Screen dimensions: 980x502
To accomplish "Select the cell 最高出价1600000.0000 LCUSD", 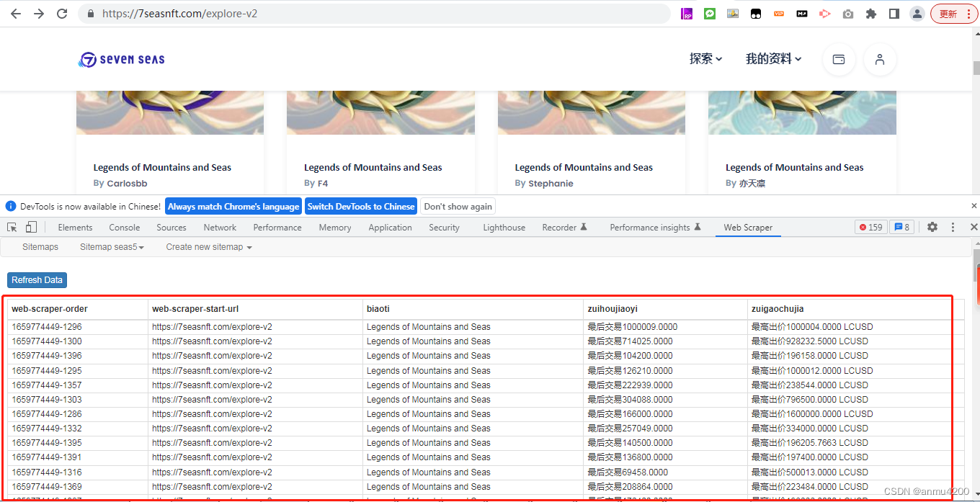I will click(x=855, y=414).
